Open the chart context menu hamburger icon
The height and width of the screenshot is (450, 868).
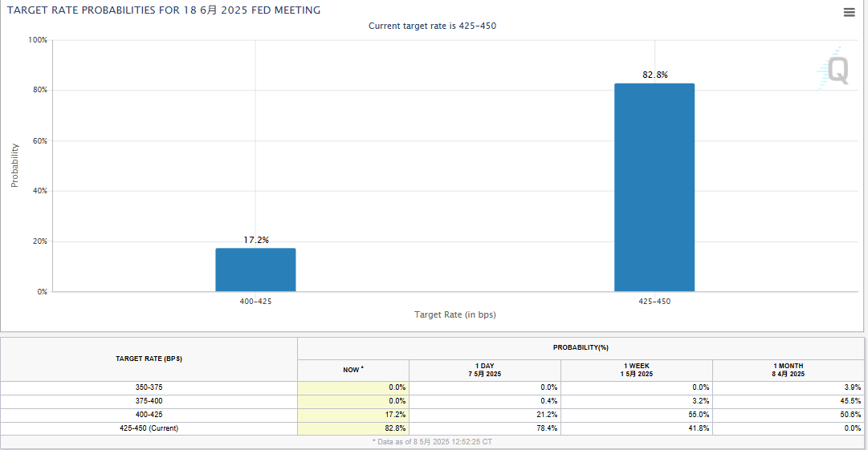(849, 12)
